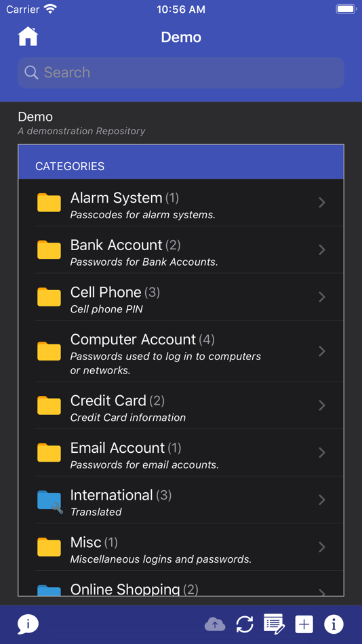This screenshot has width=362, height=644.
Task: Click the 10:56 AM clock
Action: [x=181, y=9]
